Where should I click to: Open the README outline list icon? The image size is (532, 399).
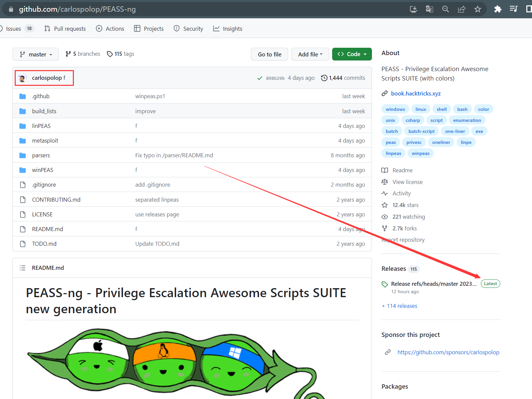tap(22, 268)
